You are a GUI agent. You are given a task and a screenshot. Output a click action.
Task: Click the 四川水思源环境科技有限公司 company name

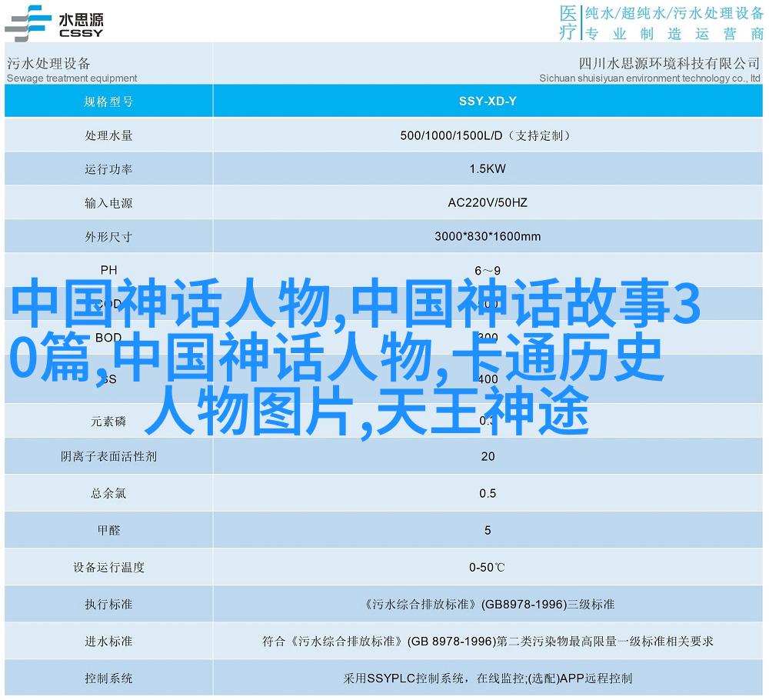tap(669, 63)
